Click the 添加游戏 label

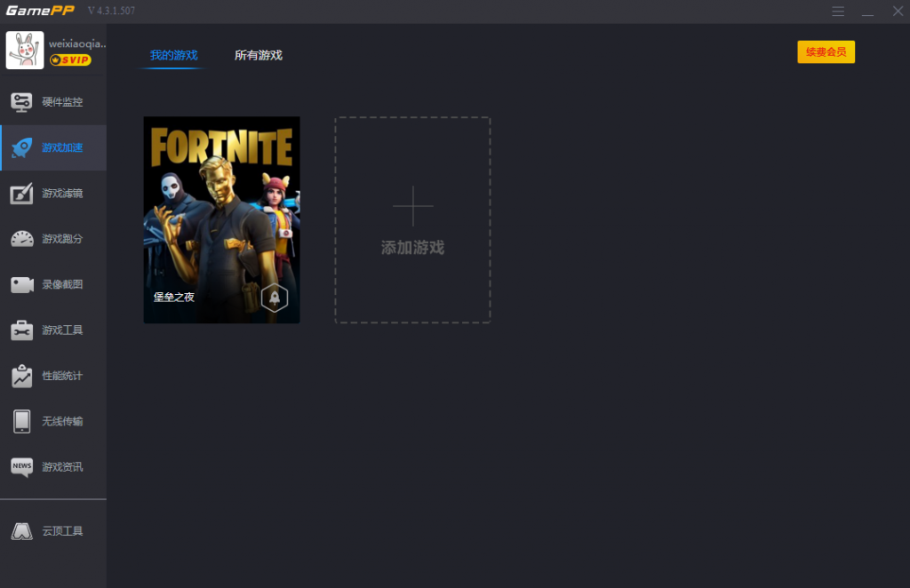coord(412,248)
